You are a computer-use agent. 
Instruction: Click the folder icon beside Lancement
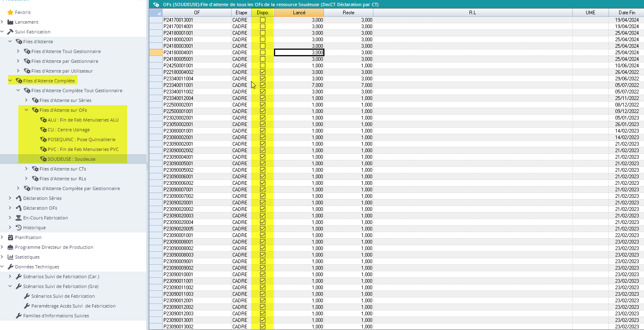pyautogui.click(x=10, y=22)
